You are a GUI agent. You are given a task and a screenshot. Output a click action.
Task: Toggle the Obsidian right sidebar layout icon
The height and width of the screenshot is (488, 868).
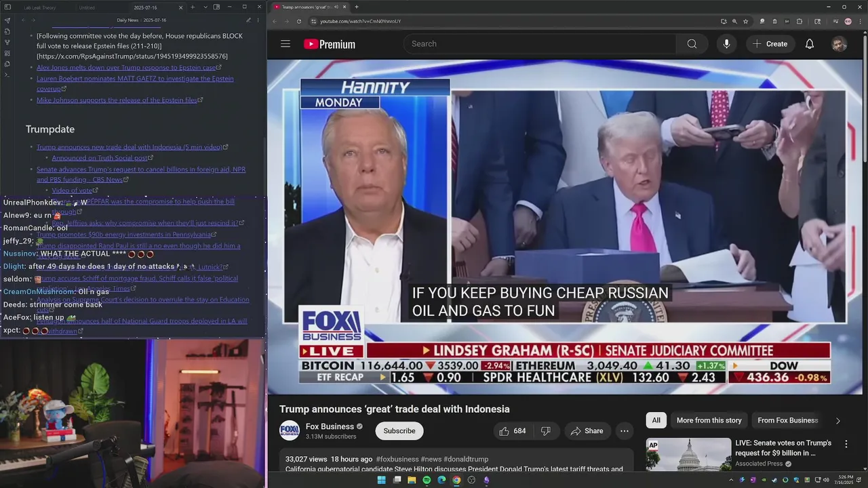[216, 7]
